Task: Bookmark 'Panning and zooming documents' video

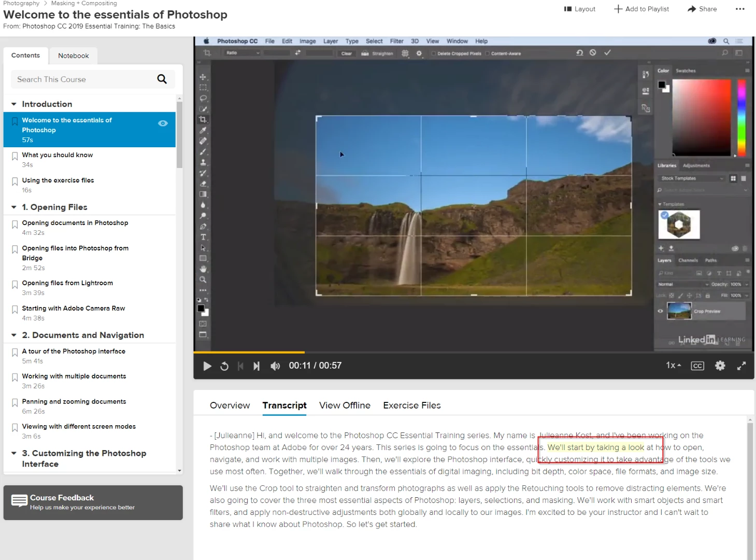Action: (x=15, y=403)
